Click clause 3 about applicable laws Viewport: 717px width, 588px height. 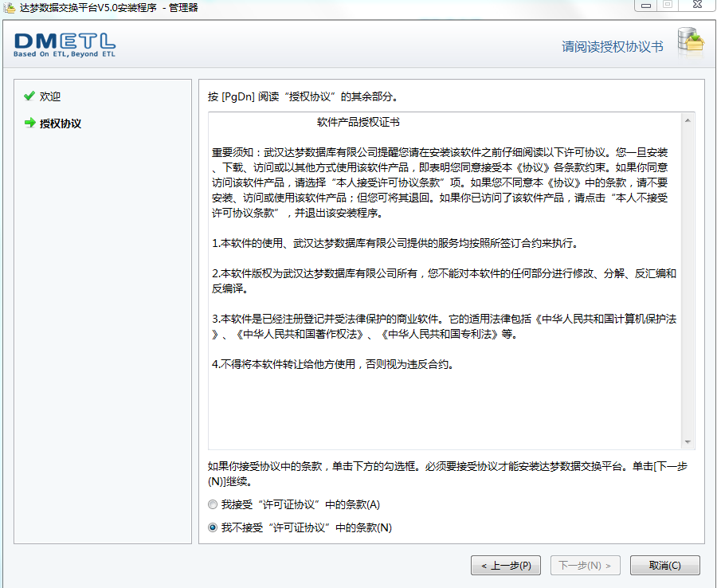(444, 326)
